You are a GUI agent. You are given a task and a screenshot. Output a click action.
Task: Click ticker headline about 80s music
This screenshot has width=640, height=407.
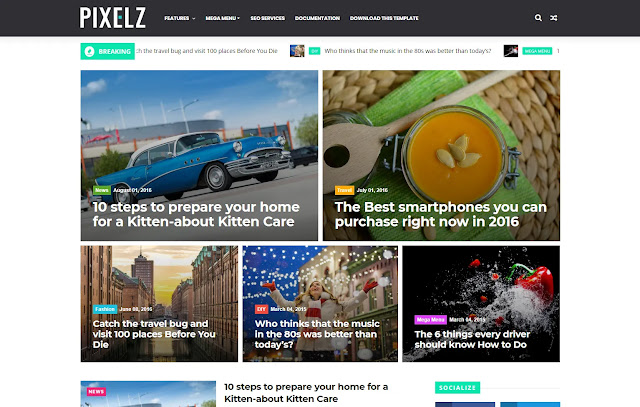[x=408, y=51]
